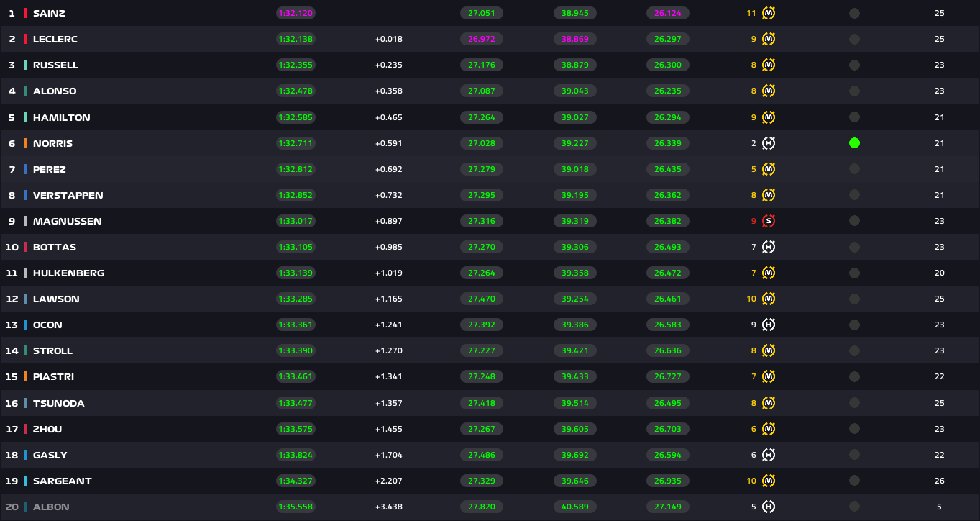Image resolution: width=980 pixels, height=521 pixels.
Task: Click Stroll's medium tyre icon
Action: [769, 350]
